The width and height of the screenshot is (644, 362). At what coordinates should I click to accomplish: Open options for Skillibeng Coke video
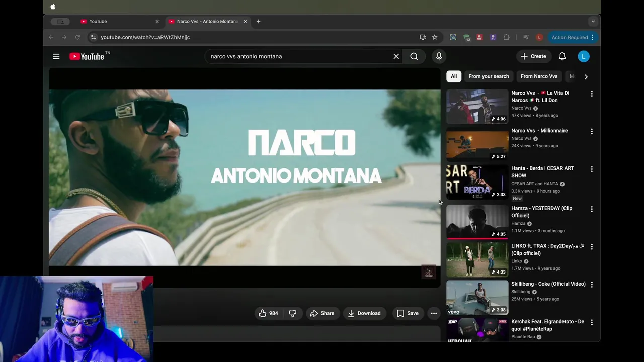tap(592, 284)
